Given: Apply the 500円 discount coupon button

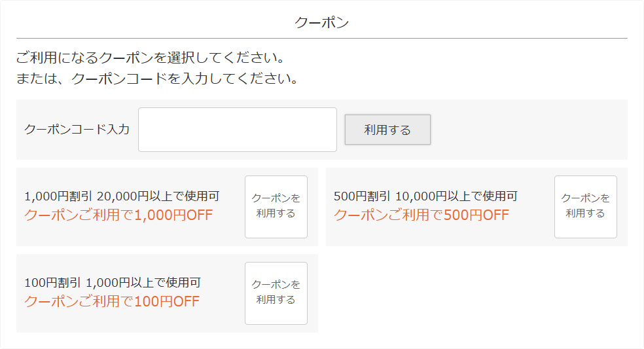Looking at the screenshot, I should (x=585, y=206).
